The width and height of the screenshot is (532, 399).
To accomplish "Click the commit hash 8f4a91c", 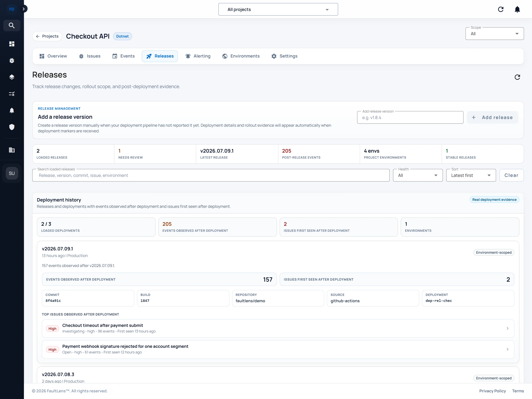I will [53, 301].
